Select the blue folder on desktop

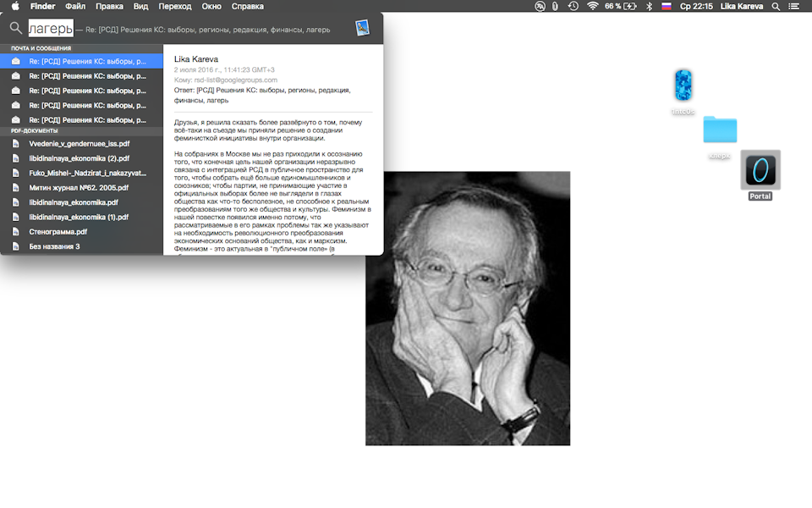tap(720, 129)
